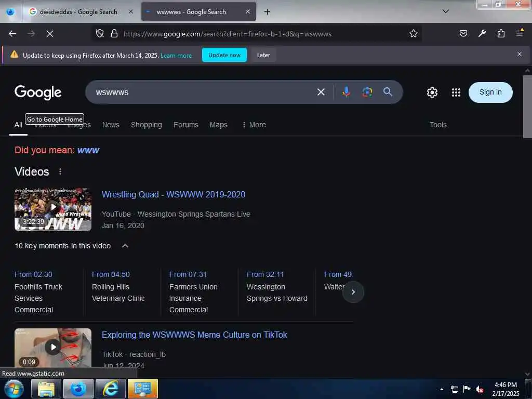This screenshot has width=532, height=399.
Task: Switch to News results tab
Action: (x=111, y=125)
